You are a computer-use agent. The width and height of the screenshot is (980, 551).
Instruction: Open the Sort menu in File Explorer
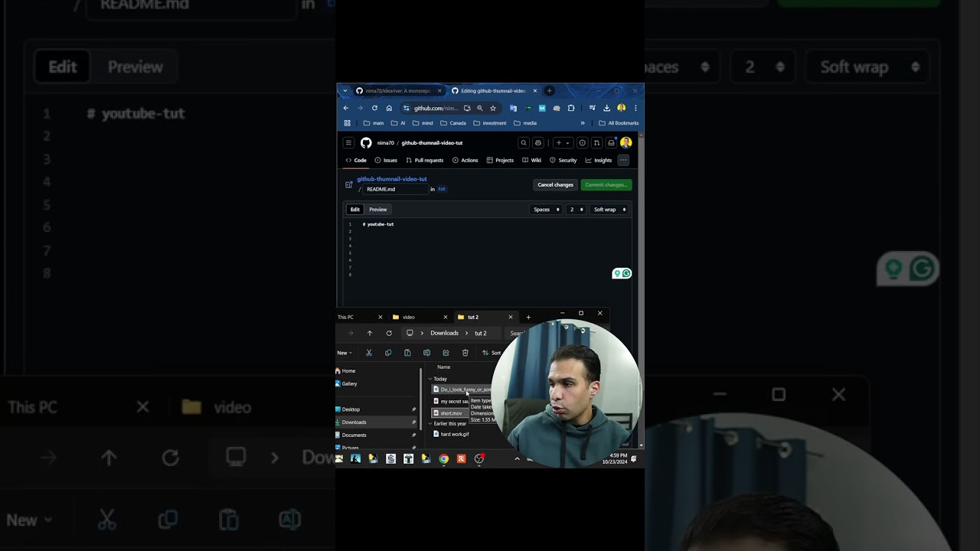492,353
